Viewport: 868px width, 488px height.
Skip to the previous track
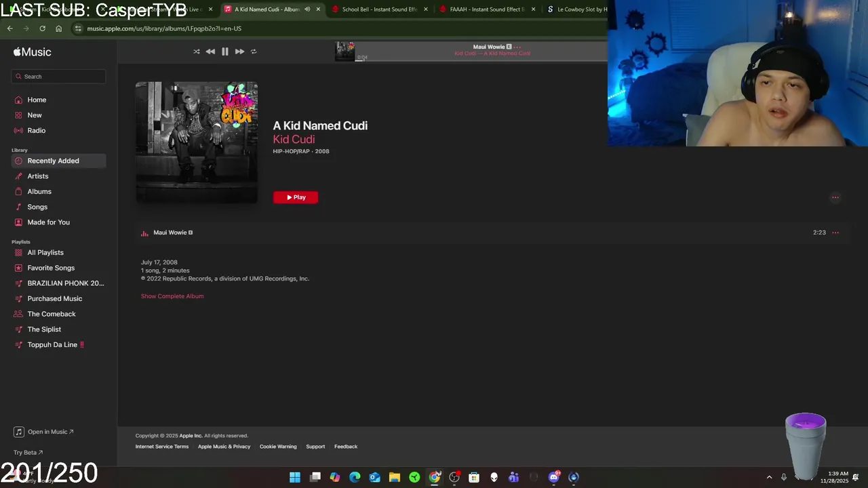click(210, 52)
